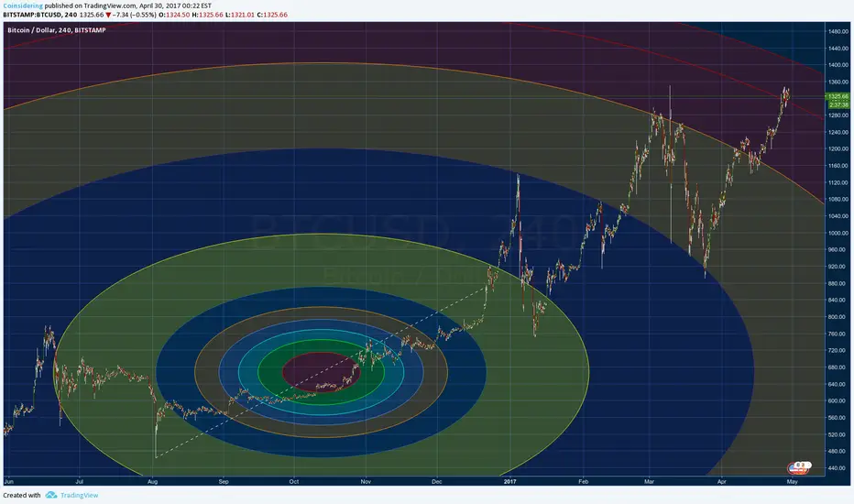Screen dimensions: 854x504
Task: Click the close value C:1325.66
Action: pyautogui.click(x=272, y=15)
